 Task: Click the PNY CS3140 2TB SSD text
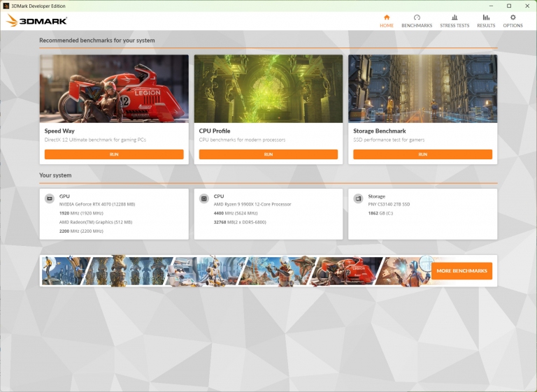[x=389, y=205]
